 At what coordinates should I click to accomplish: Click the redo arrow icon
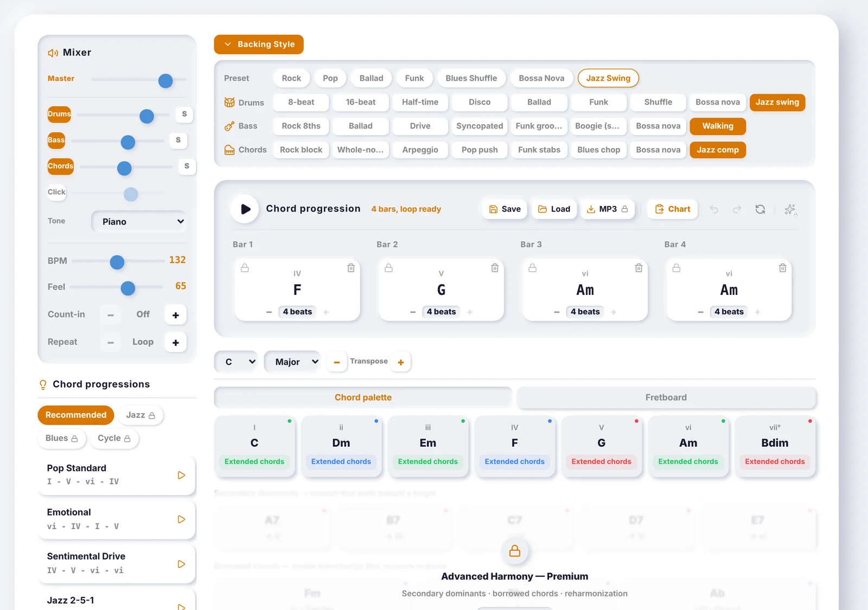tap(737, 209)
